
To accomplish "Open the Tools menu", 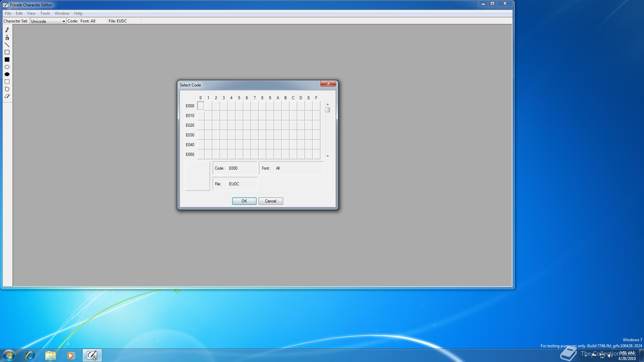I will coord(45,13).
